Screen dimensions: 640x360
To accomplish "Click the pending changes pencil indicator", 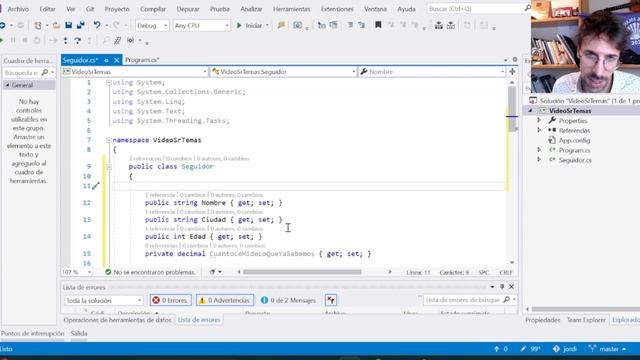I will pos(530,349).
